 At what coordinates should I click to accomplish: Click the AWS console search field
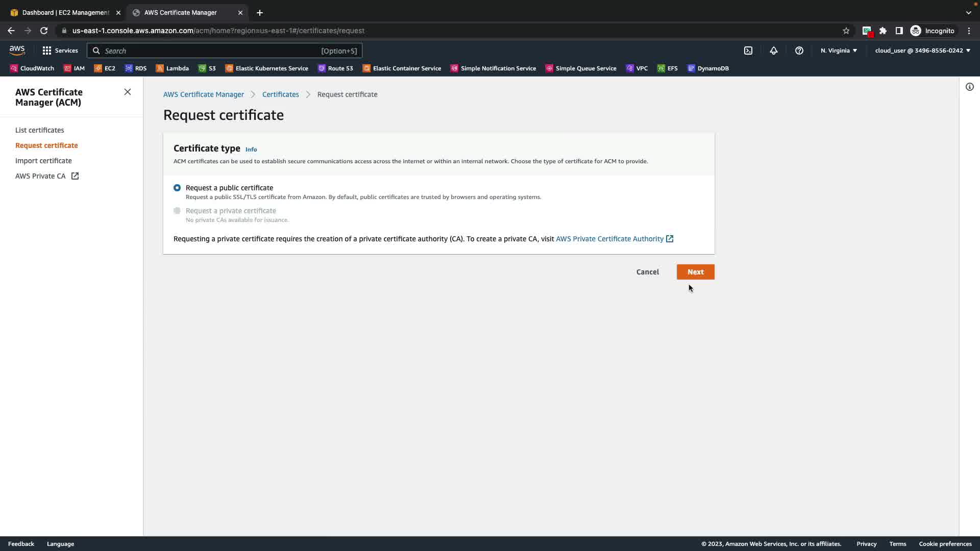[x=225, y=51]
